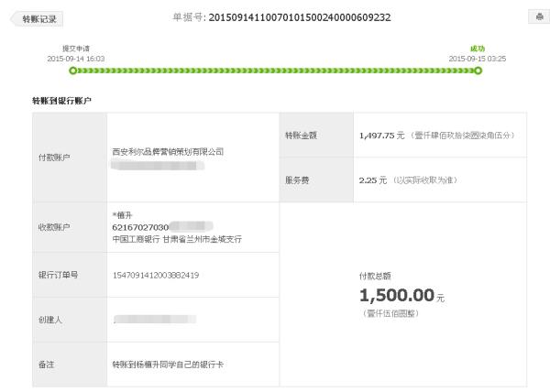Click the 付款账户 company name 西安利尔品牌营销策划有限公司
The width and height of the screenshot is (550, 392).
click(168, 152)
